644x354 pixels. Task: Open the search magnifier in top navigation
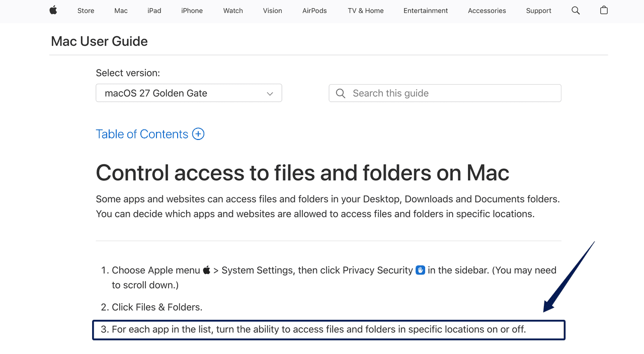click(576, 11)
